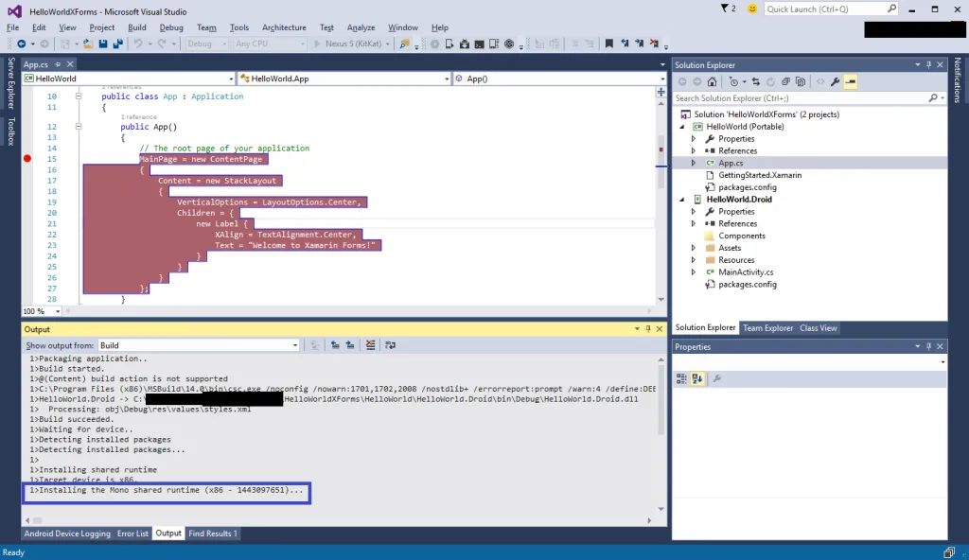Select GettingStarted.Xamarin file

pos(760,176)
